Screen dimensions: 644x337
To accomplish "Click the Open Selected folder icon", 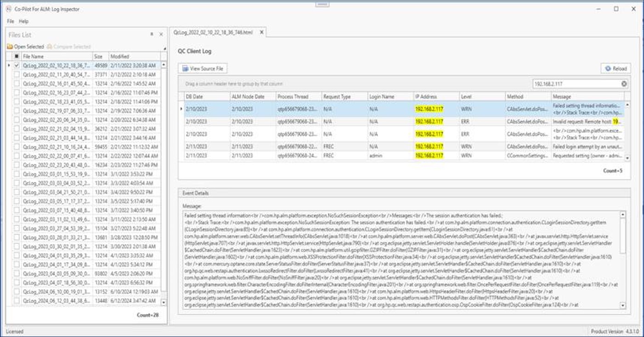I will pyautogui.click(x=9, y=47).
